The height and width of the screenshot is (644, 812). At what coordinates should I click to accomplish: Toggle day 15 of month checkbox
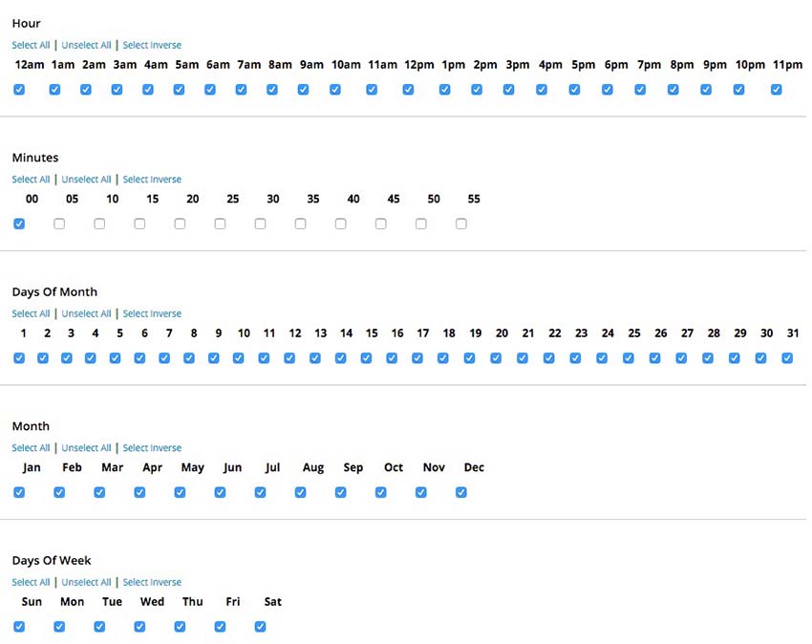point(366,358)
